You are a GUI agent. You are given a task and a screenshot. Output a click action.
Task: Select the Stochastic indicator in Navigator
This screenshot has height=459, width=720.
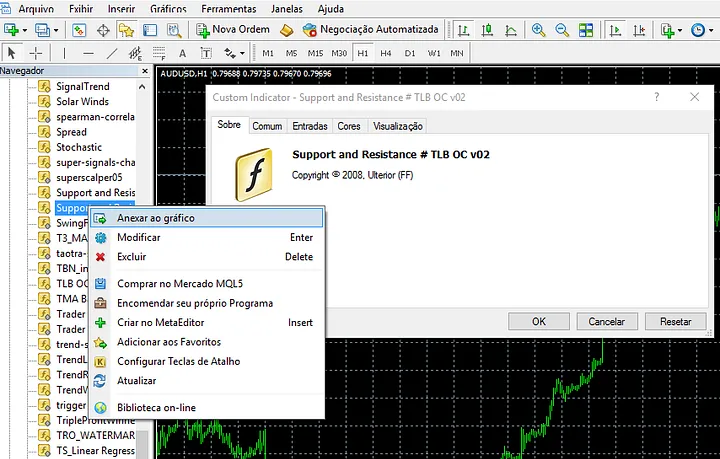(79, 147)
